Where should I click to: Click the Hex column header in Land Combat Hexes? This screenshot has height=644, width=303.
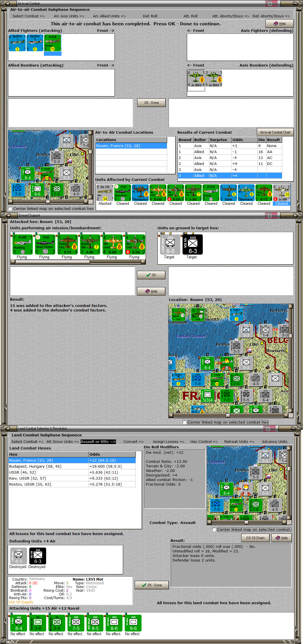(48, 455)
